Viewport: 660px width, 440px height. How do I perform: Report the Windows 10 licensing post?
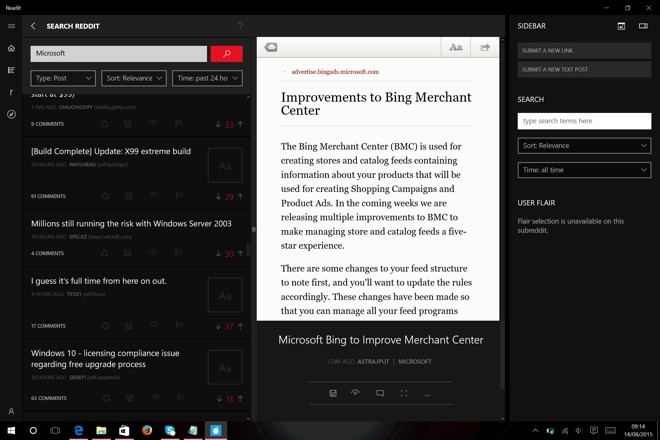click(180, 398)
